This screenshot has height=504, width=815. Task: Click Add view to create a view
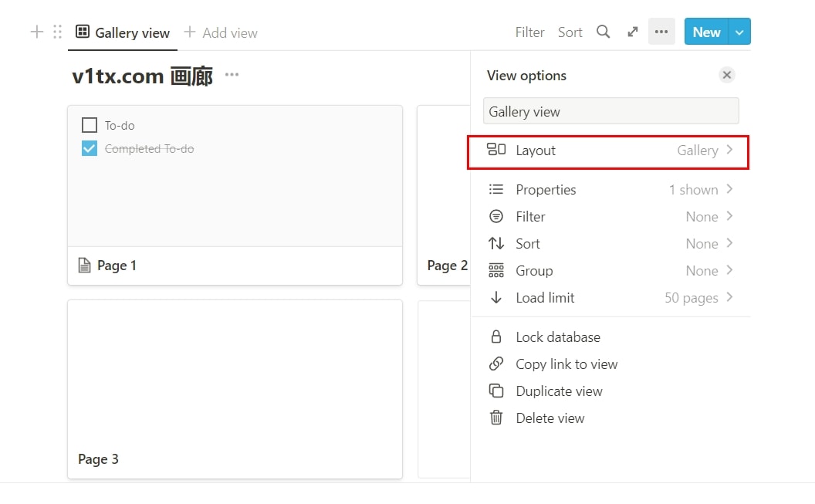tap(221, 32)
